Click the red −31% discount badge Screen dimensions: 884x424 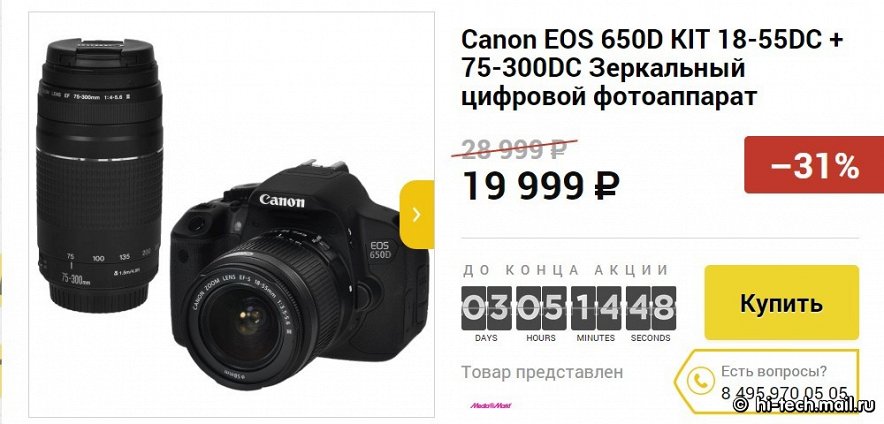814,165
